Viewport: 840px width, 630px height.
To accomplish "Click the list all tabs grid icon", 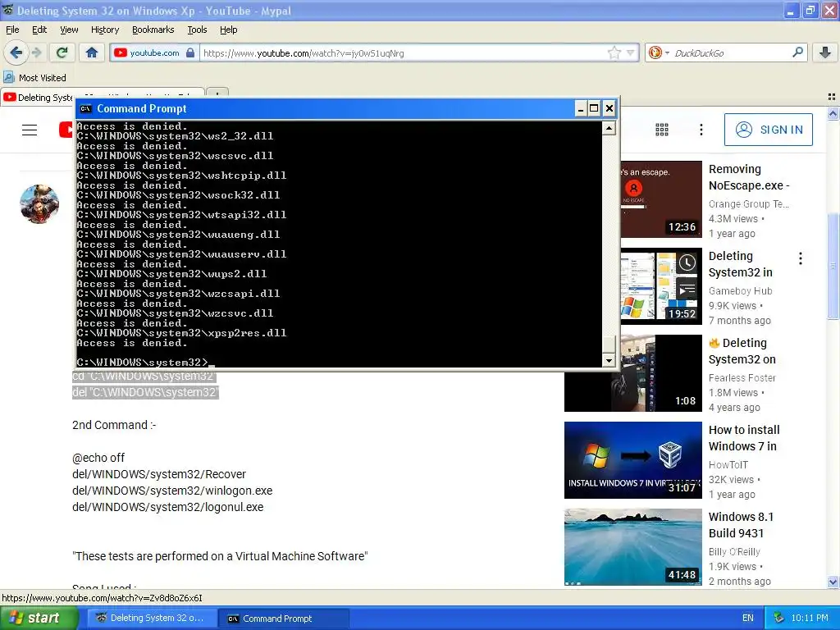I will click(x=832, y=97).
